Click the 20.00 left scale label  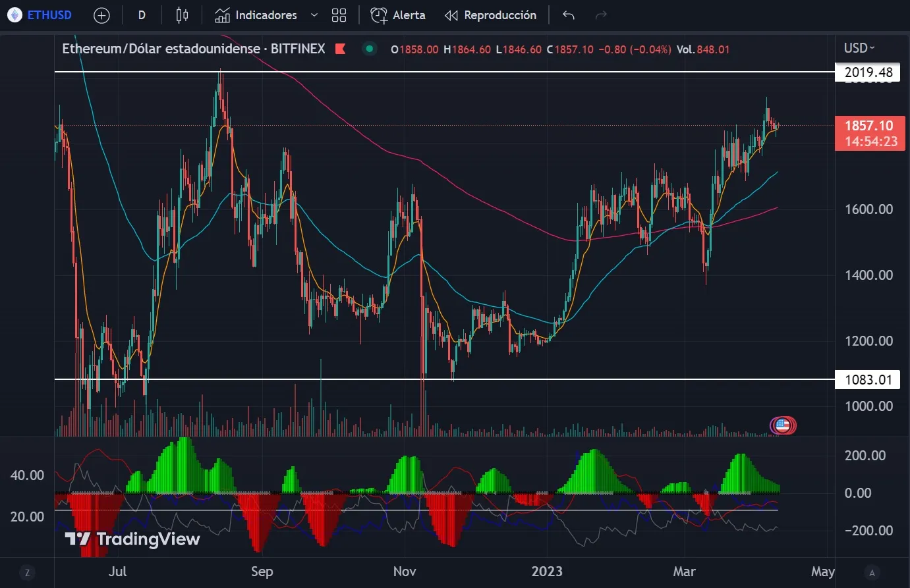[x=28, y=517]
